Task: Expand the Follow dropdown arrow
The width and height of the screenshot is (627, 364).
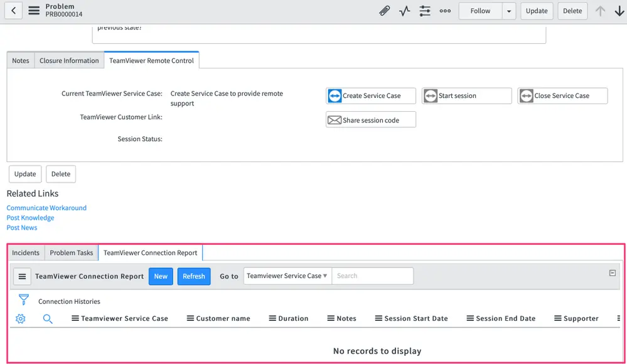Action: coord(508,11)
